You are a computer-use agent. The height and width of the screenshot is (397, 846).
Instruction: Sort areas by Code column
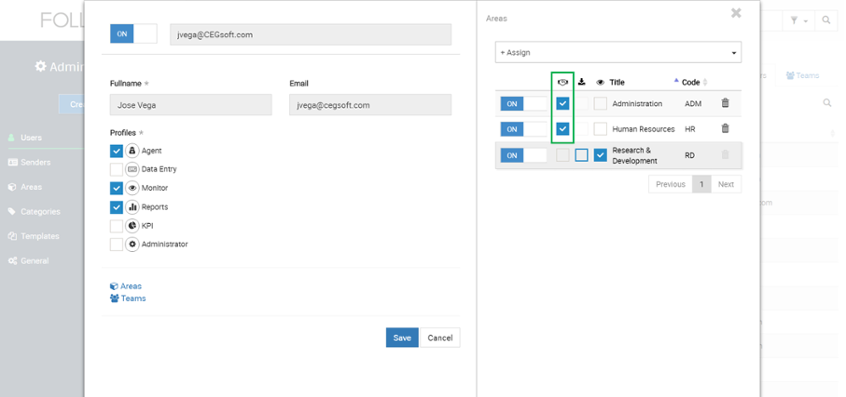click(x=691, y=83)
